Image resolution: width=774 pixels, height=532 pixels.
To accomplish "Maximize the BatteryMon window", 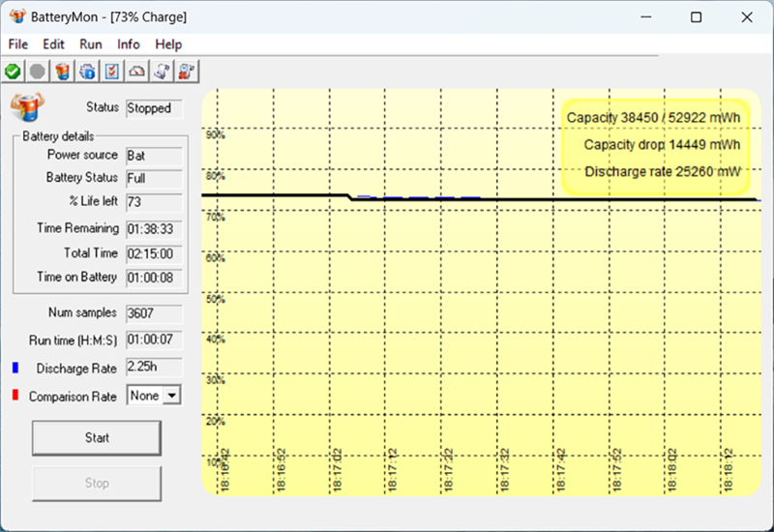I will 696,16.
